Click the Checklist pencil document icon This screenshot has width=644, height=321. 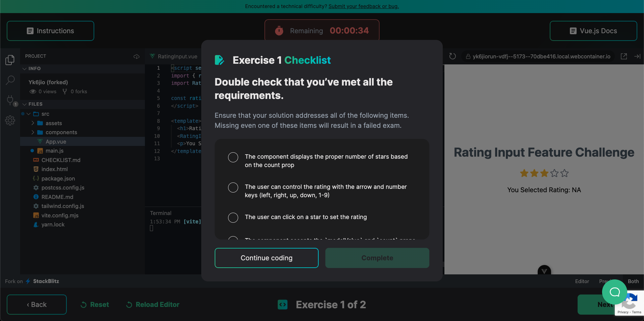tap(219, 60)
